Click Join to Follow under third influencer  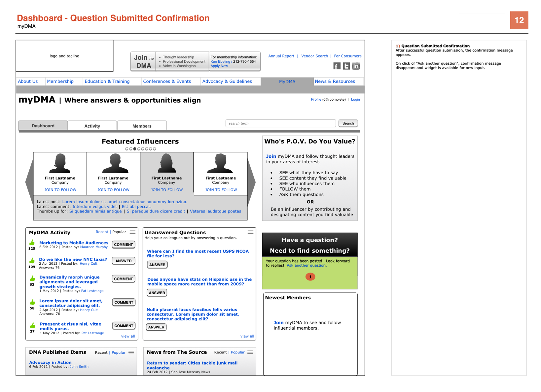(167, 190)
